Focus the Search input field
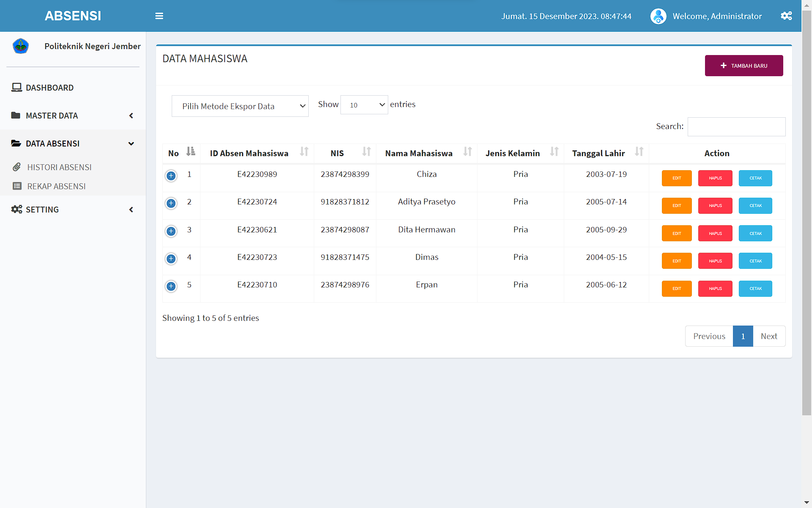 (x=736, y=127)
